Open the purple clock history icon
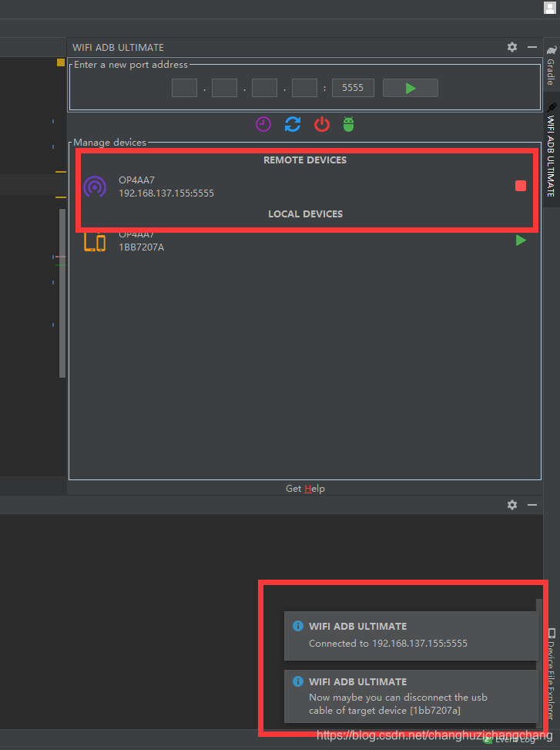 point(263,124)
